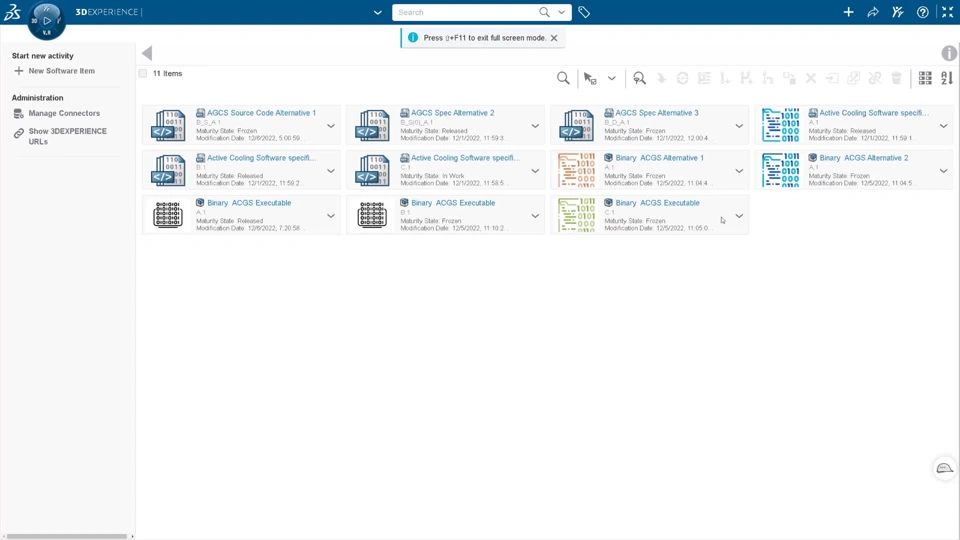
Task: Dismiss the full screen mode notification
Action: [554, 38]
